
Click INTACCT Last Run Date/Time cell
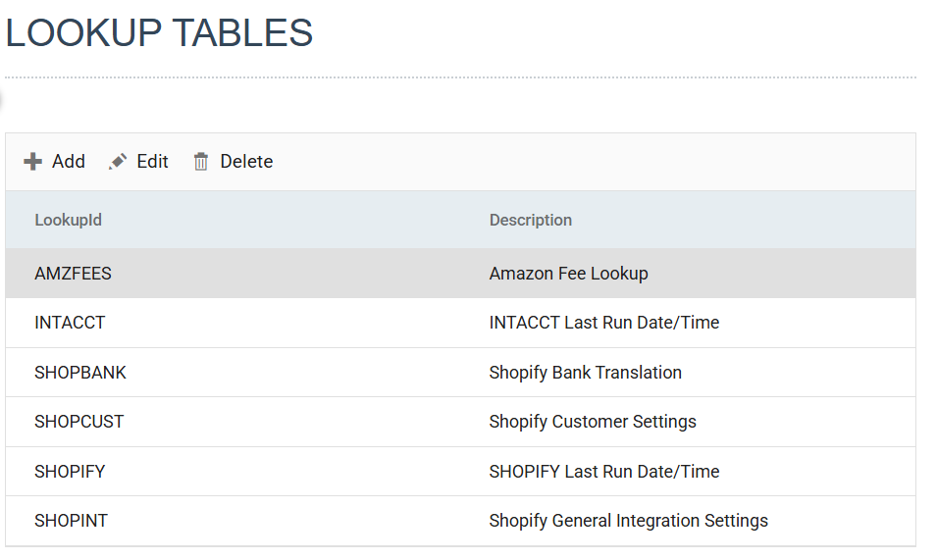click(604, 323)
